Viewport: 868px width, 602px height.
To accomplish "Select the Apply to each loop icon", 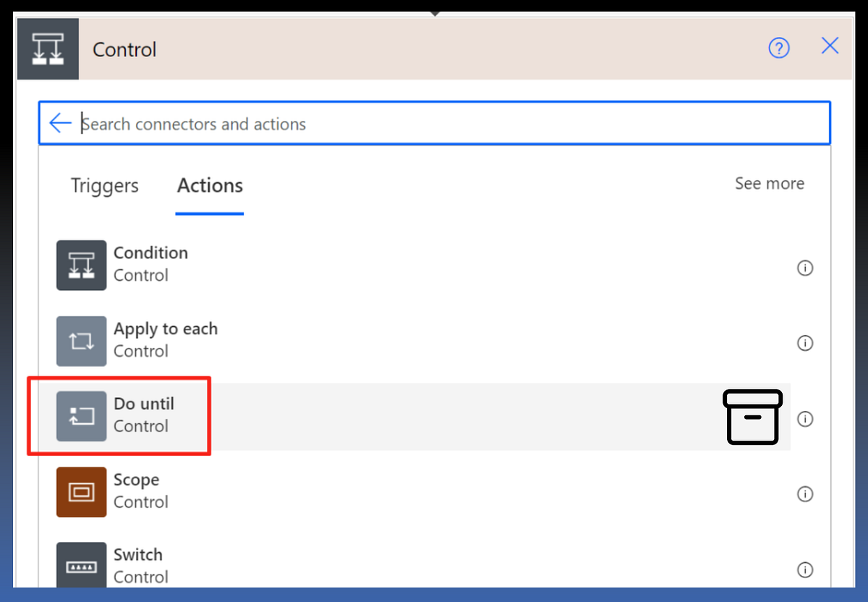I will click(x=81, y=341).
